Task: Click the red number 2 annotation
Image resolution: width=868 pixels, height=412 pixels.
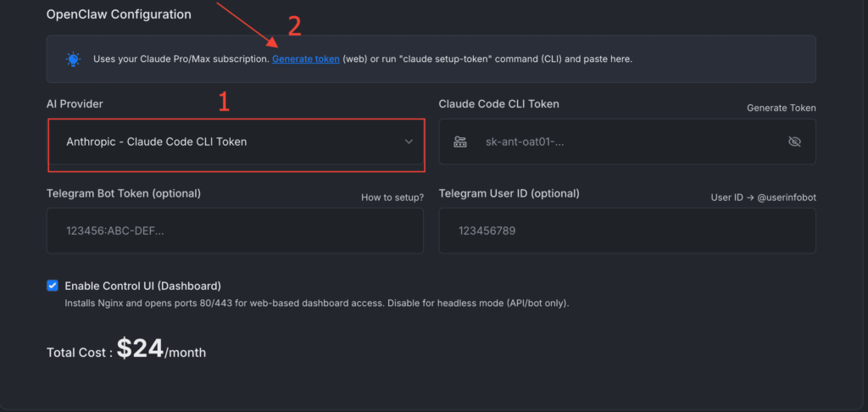Action: click(x=294, y=26)
